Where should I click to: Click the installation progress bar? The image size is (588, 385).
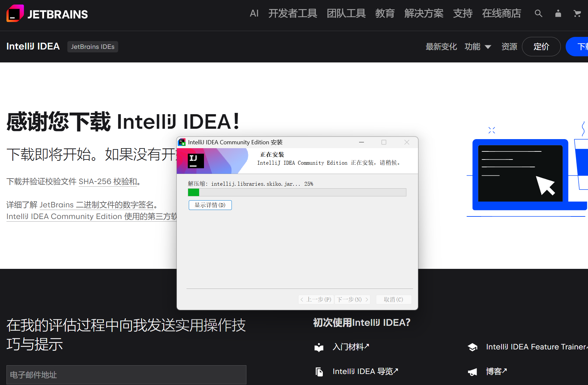point(297,192)
